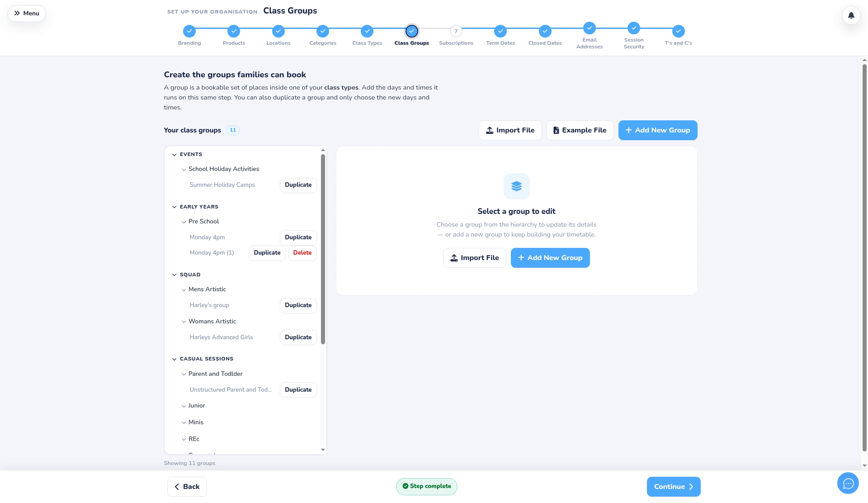The width and height of the screenshot is (868, 503).
Task: Collapse the SQUAD category
Action: pos(174,275)
